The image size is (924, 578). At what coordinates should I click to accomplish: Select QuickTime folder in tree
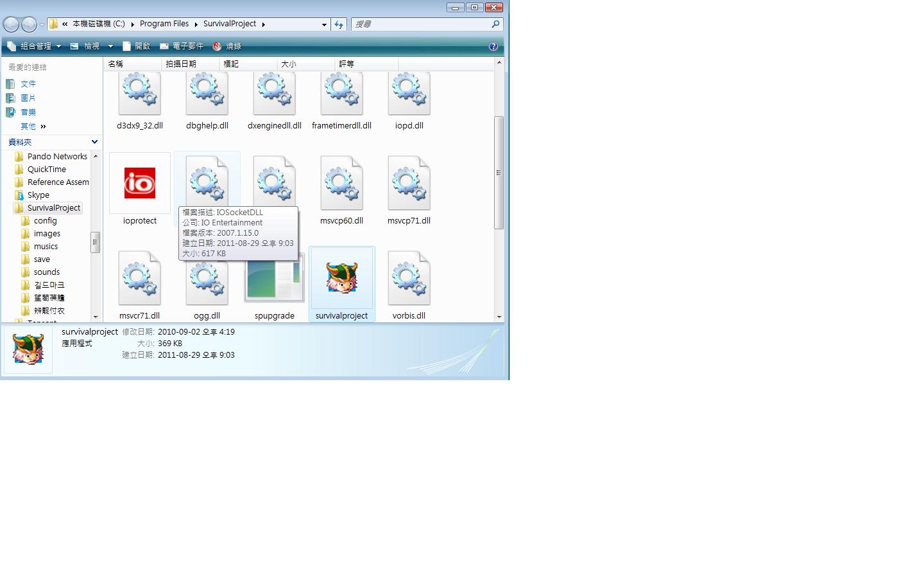(46, 170)
